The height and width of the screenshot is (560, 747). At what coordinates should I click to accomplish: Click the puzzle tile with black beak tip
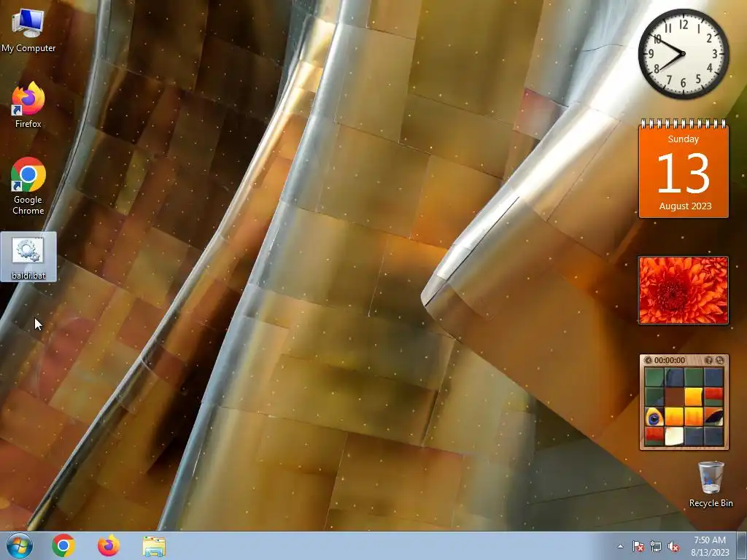713,416
